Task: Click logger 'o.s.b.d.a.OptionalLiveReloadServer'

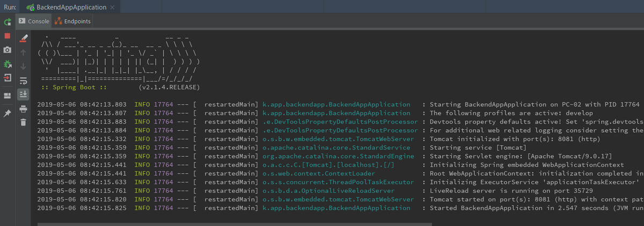Action: pos(328,191)
